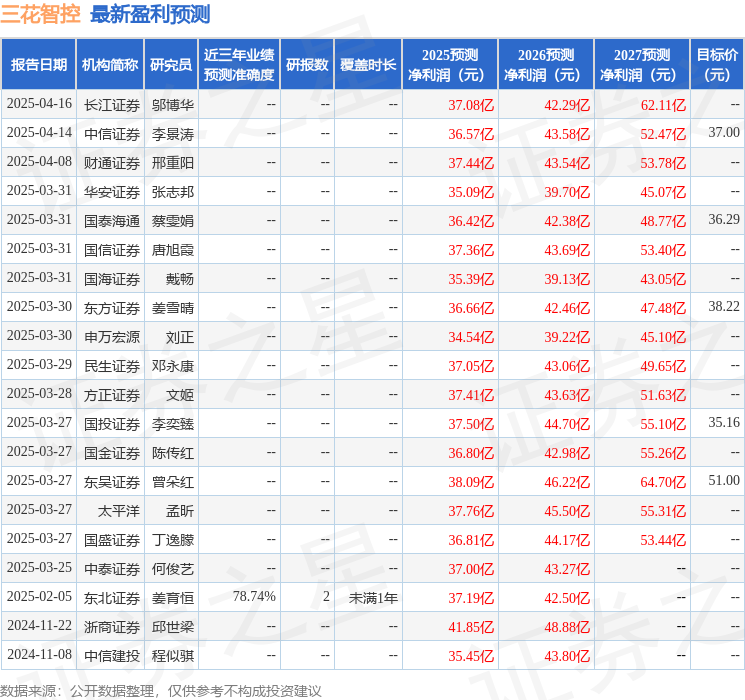Select 东吴证券 institution cell

112,482
